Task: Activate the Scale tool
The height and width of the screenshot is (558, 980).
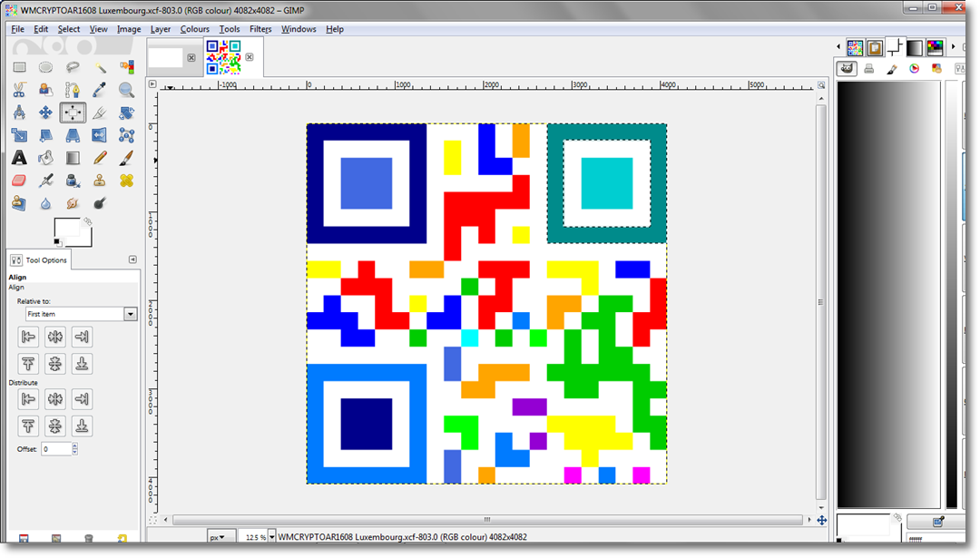Action: pyautogui.click(x=19, y=135)
